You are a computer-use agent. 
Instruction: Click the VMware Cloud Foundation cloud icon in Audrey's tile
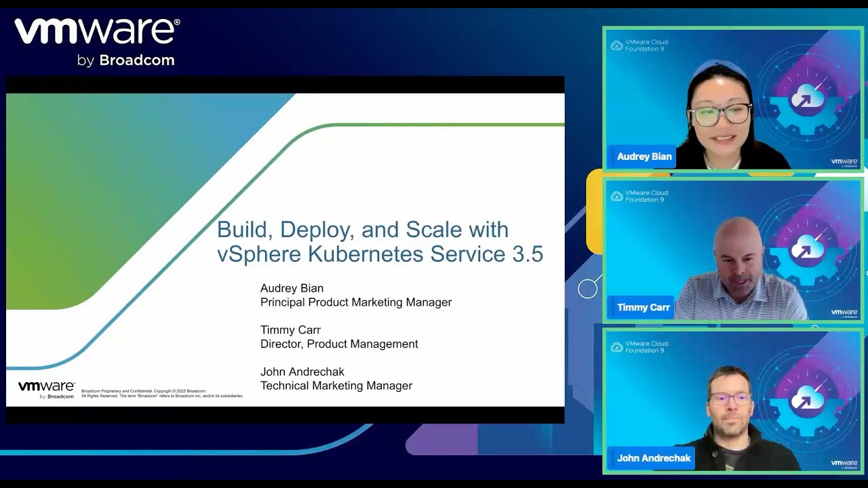(618, 45)
